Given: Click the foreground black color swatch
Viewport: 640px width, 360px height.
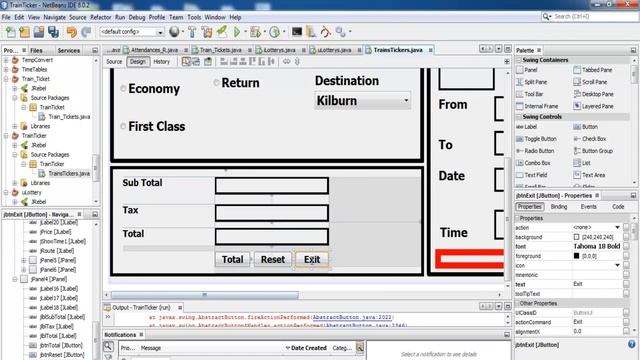Looking at the screenshot, I should click(x=576, y=256).
